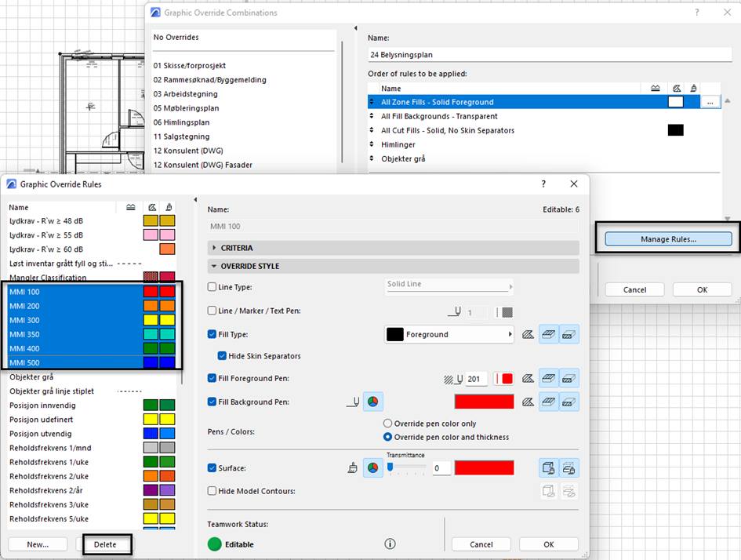This screenshot has height=560, width=741.
Task: Click Fill Foreground Pen number field 201
Action: click(477, 379)
